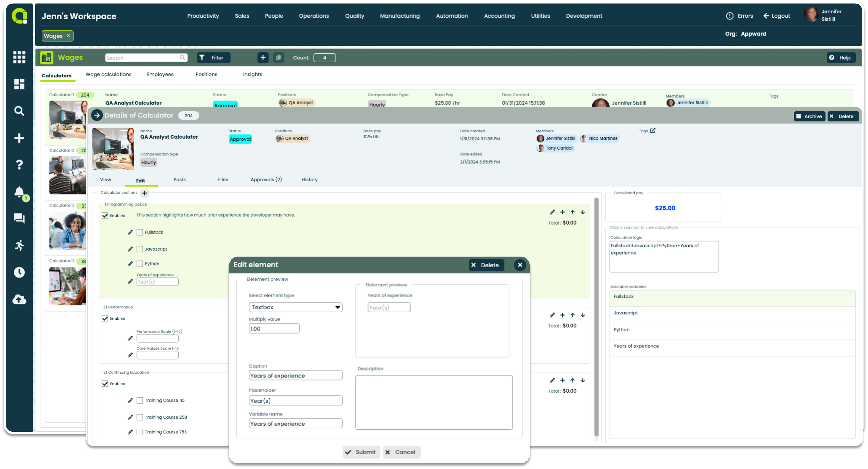The height and width of the screenshot is (469, 868).
Task: Click the external link icon next to Tags
Action: [653, 130]
